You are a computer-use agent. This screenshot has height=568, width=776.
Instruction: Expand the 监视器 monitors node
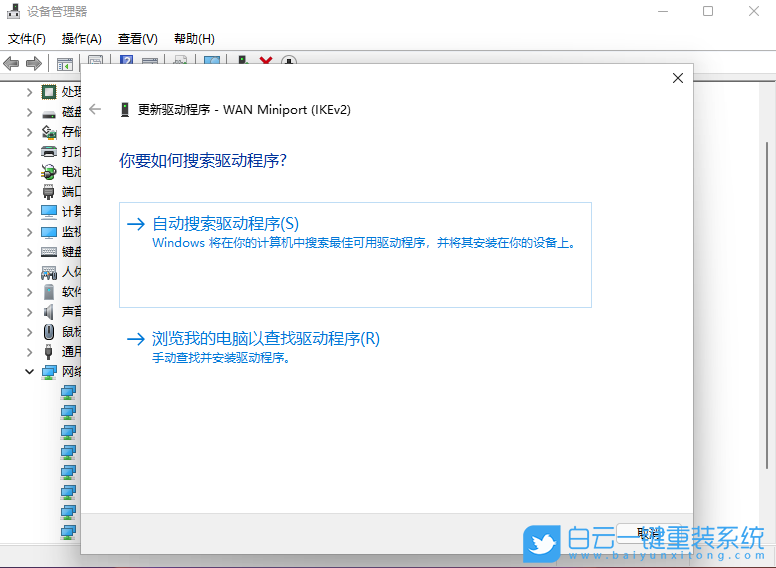[x=30, y=232]
